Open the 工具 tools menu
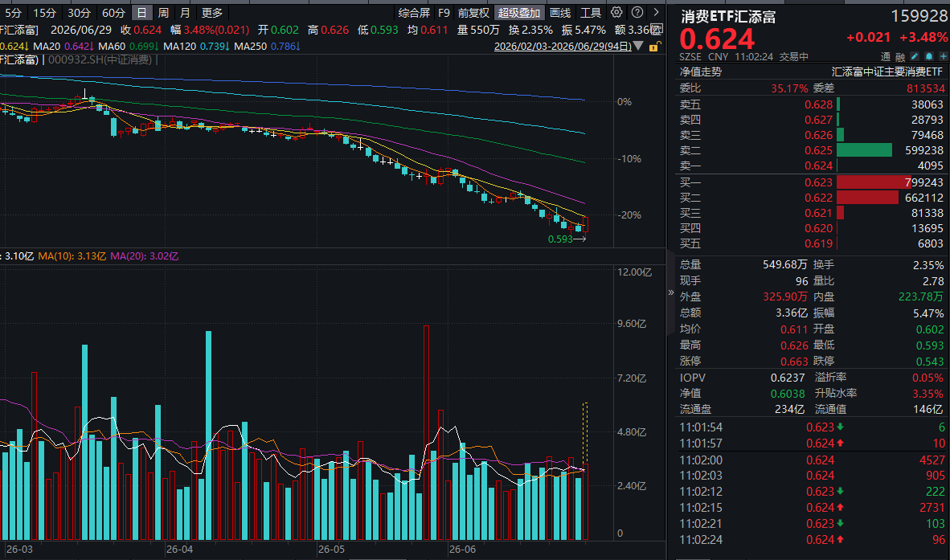Screen dimensions: 950x560 click(x=591, y=13)
